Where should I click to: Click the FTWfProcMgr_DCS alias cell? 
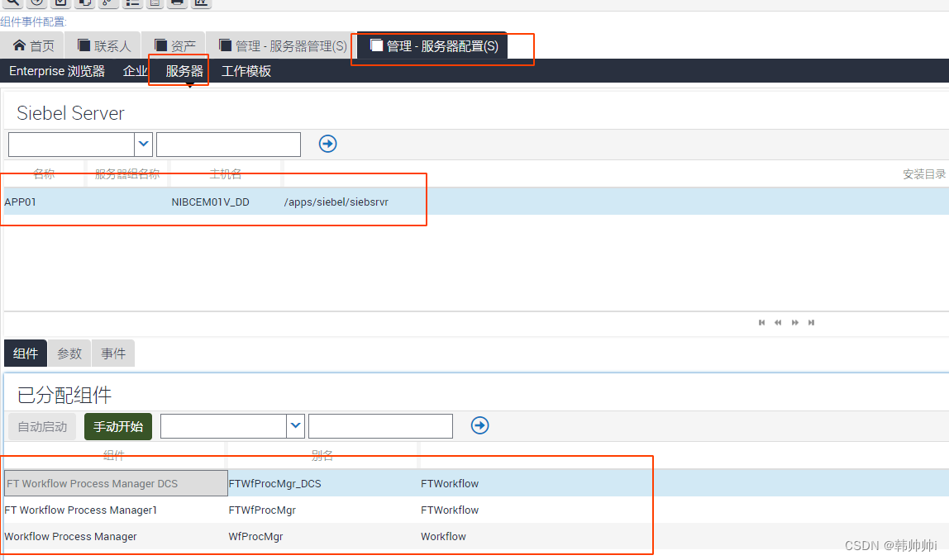(274, 484)
